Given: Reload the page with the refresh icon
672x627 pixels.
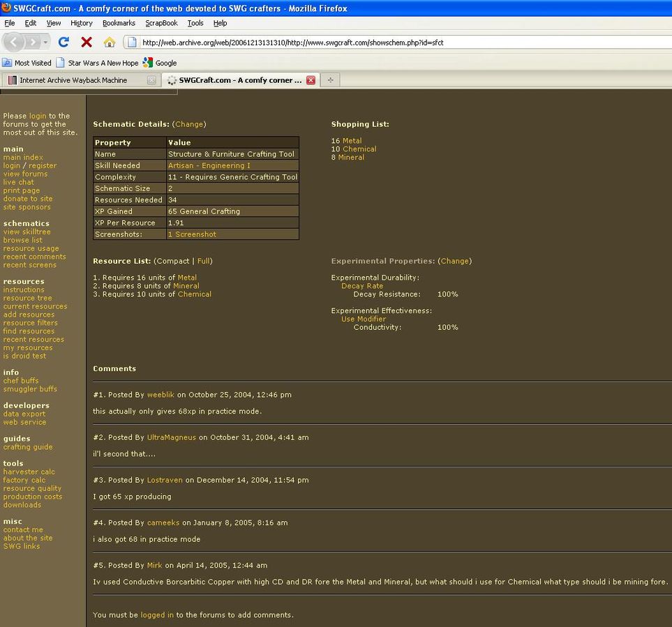Looking at the screenshot, I should (64, 42).
